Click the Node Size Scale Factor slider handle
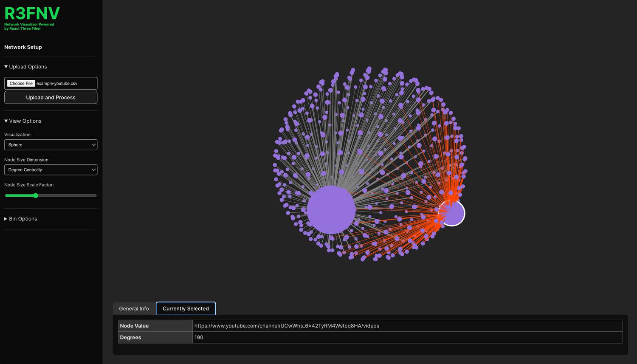 click(x=36, y=195)
